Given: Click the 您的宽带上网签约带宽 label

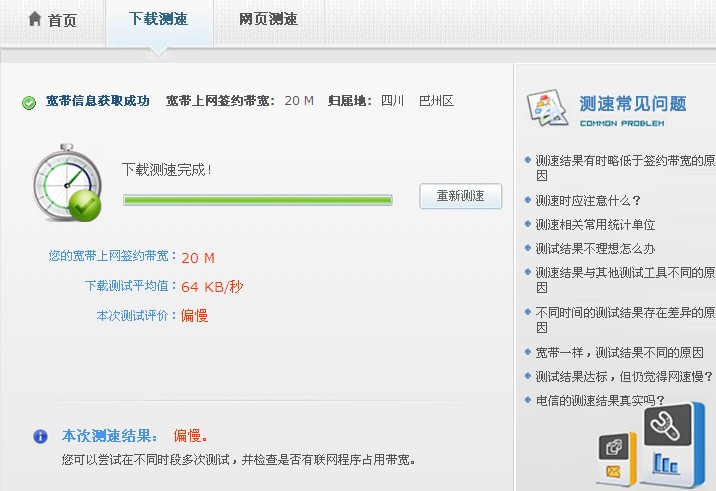Looking at the screenshot, I should (x=113, y=256).
